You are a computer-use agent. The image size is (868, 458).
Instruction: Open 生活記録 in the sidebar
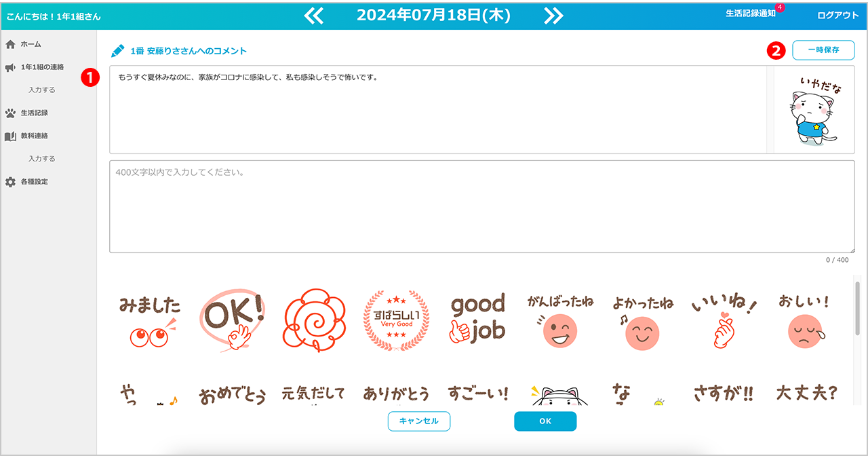(34, 113)
